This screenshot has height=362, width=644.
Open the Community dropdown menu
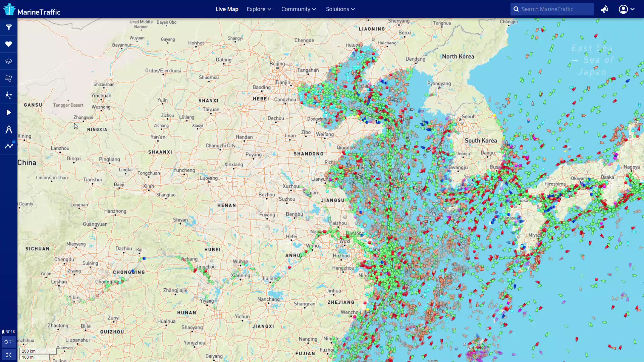point(298,9)
